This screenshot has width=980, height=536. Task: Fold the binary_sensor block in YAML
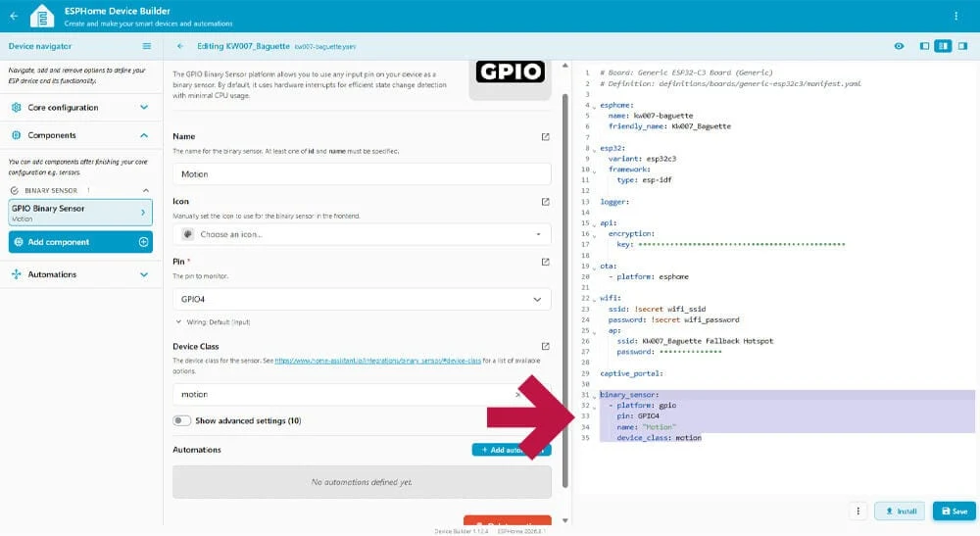(595, 396)
